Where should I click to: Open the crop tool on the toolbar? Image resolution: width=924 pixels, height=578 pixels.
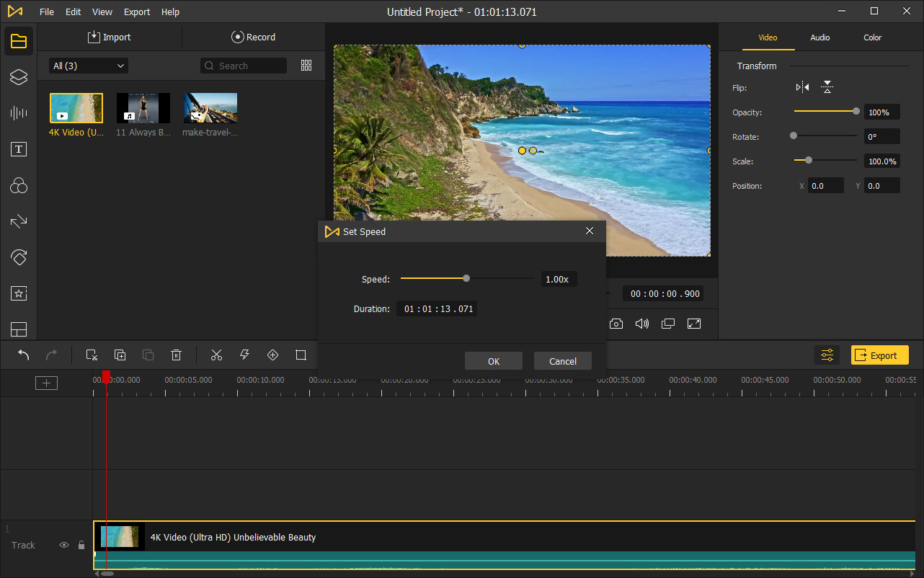[x=301, y=355]
